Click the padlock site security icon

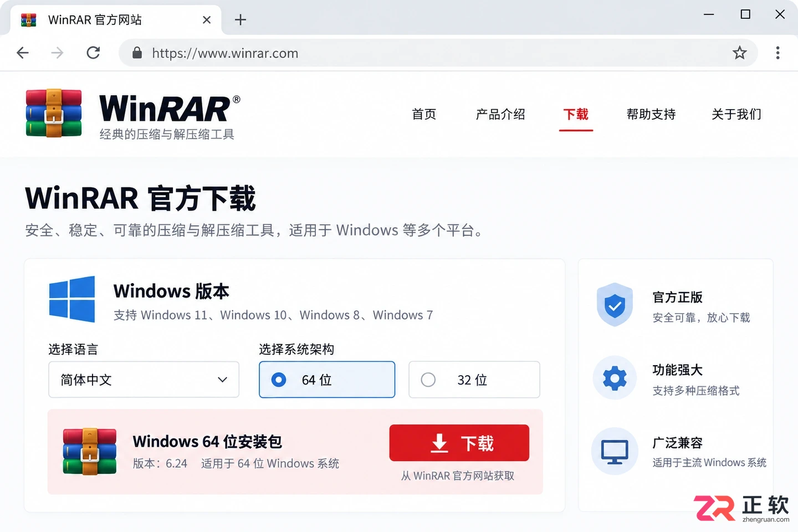(x=137, y=53)
